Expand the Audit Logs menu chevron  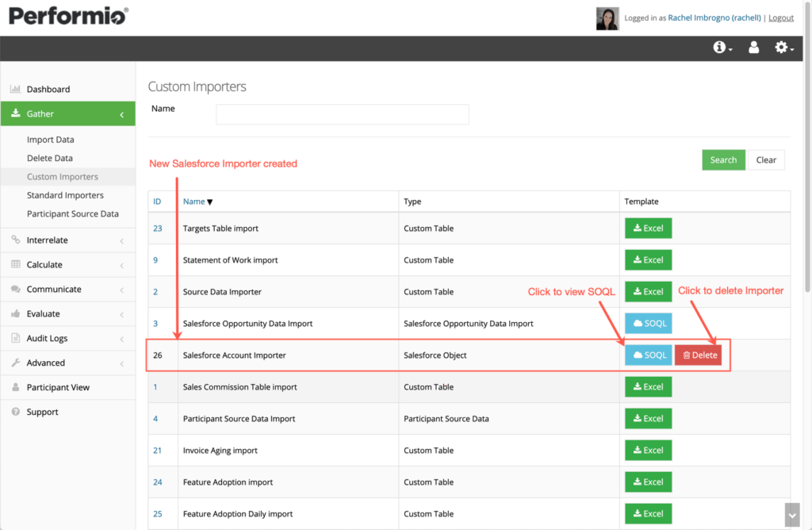(121, 339)
